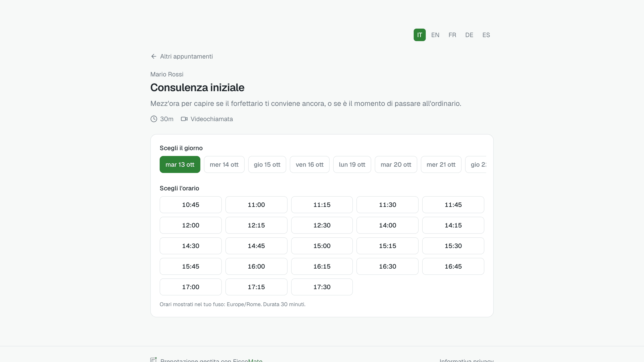Pick the day gio 15 ott
The height and width of the screenshot is (362, 644).
click(267, 165)
